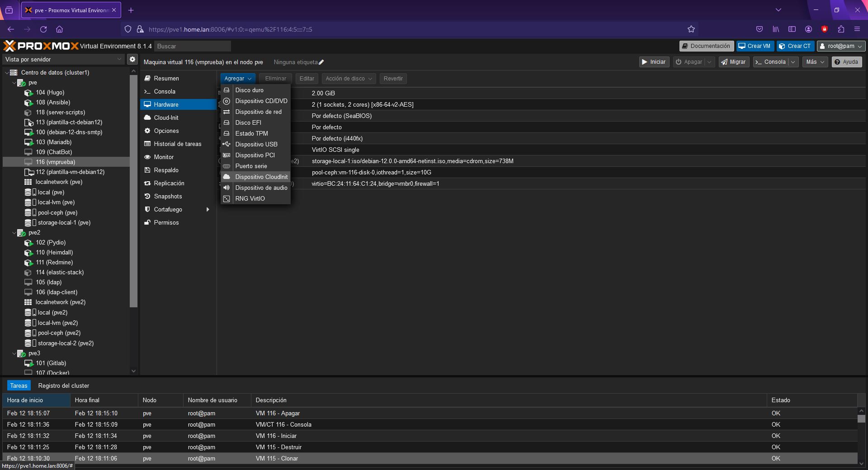Collapse the pve3 node tree

pos(14,353)
